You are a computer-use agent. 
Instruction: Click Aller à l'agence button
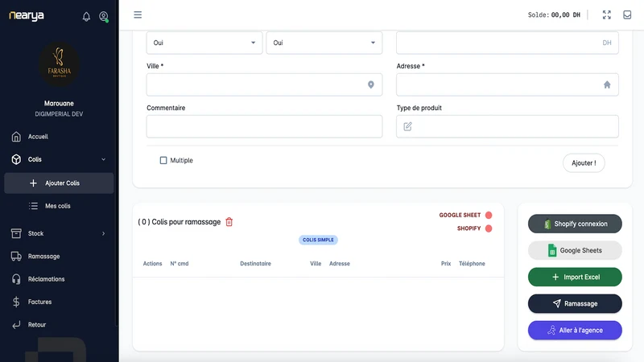tap(575, 331)
